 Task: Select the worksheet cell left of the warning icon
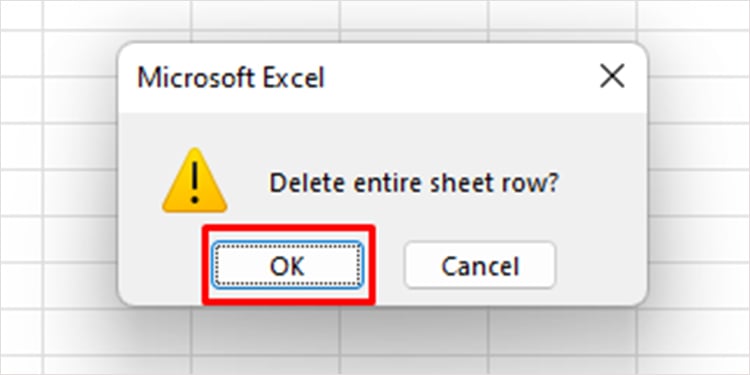(x=80, y=191)
